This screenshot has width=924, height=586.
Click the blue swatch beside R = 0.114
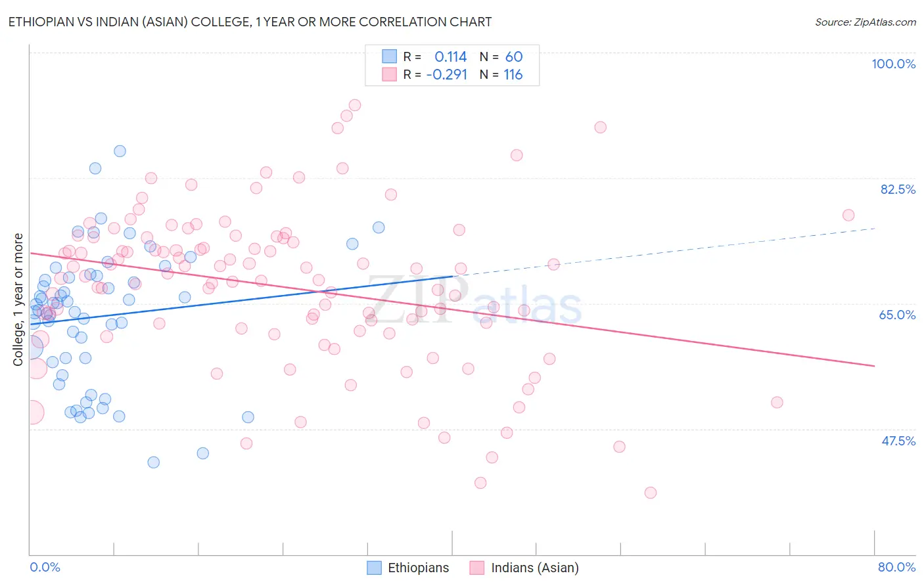coord(390,56)
